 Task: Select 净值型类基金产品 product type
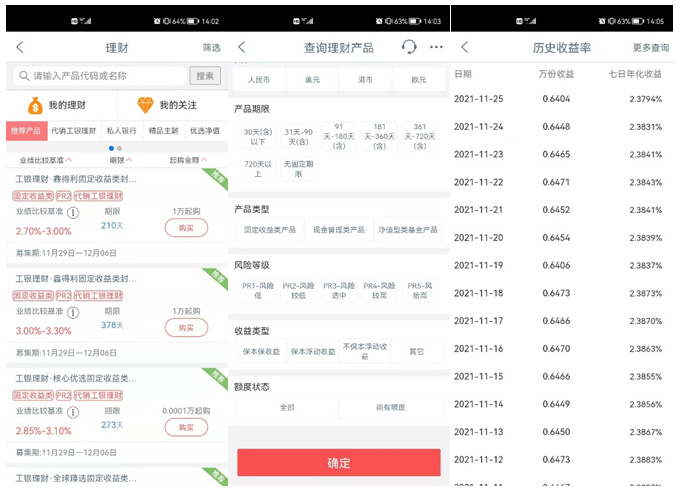pyautogui.click(x=407, y=230)
